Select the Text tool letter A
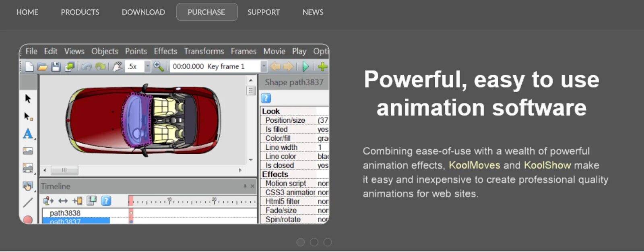Screen dimensions: 644x252 coord(28,134)
